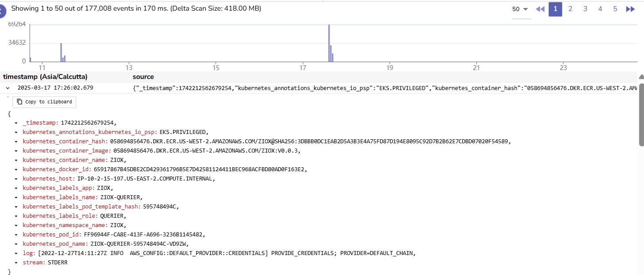
Task: Collapse the expanded log row via its chevron
Action: [7, 88]
